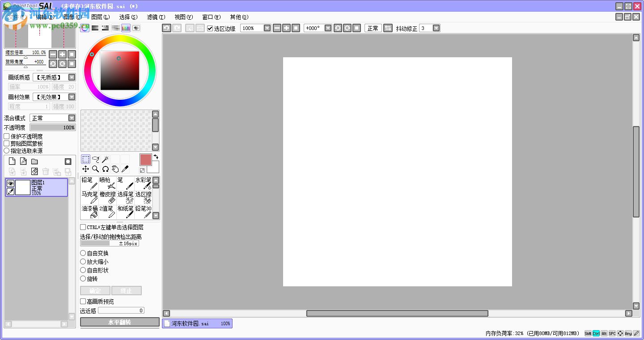Choose the 喷枪 airbrush tool
644x340 pixels.
coord(107,183)
